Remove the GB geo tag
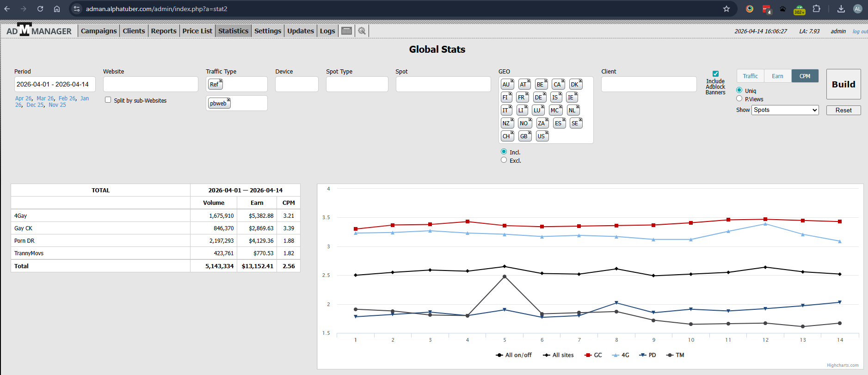This screenshot has width=868, height=375. coord(529,133)
